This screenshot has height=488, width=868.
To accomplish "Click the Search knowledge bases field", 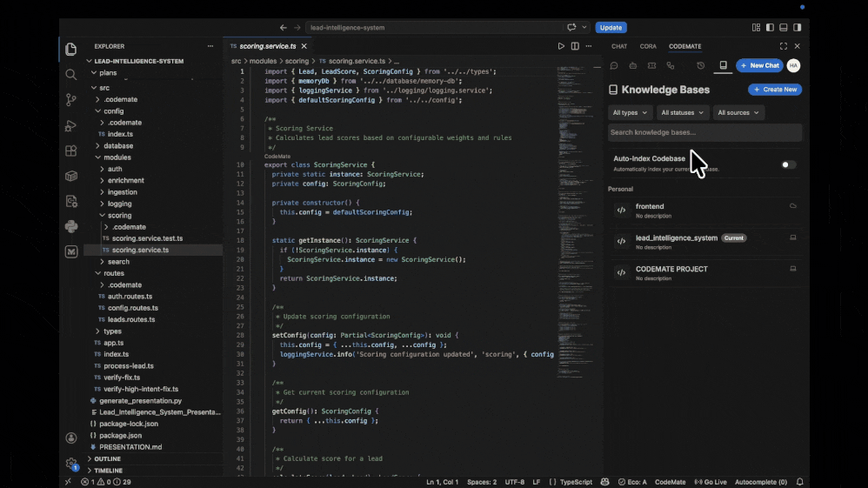I will (704, 132).
